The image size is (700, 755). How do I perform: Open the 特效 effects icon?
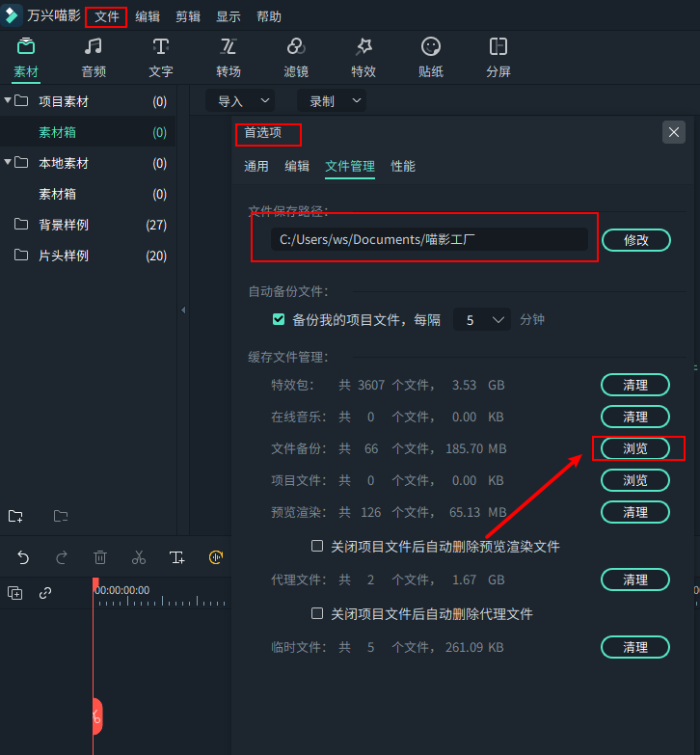click(363, 46)
